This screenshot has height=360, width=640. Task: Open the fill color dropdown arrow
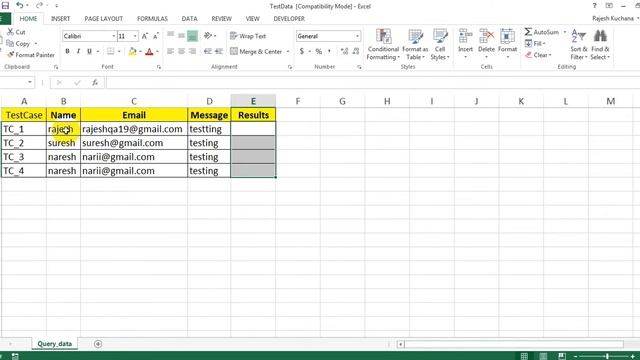point(140,51)
